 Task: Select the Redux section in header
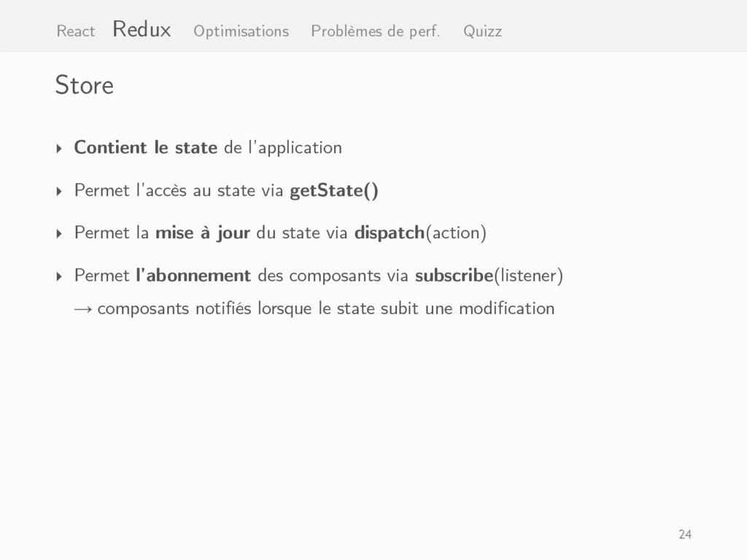click(142, 29)
